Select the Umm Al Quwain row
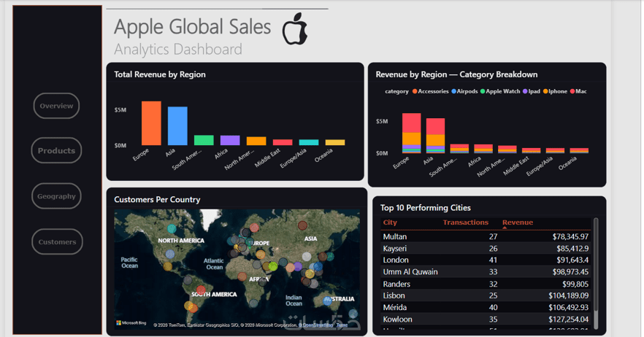 [486, 272]
